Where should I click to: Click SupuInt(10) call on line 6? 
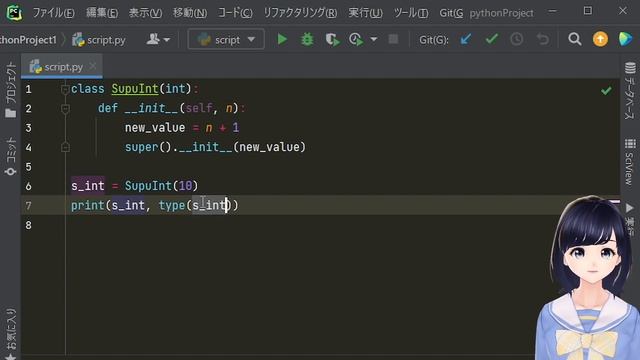click(x=161, y=186)
